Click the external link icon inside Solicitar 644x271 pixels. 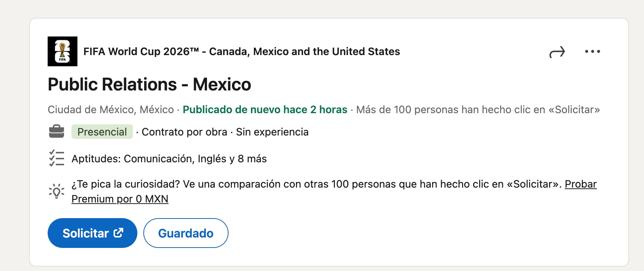point(118,233)
